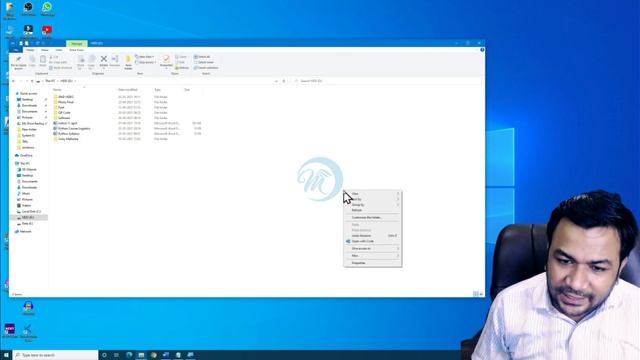Open Task View from the taskbar
This screenshot has height=360, width=640.
click(x=116, y=355)
